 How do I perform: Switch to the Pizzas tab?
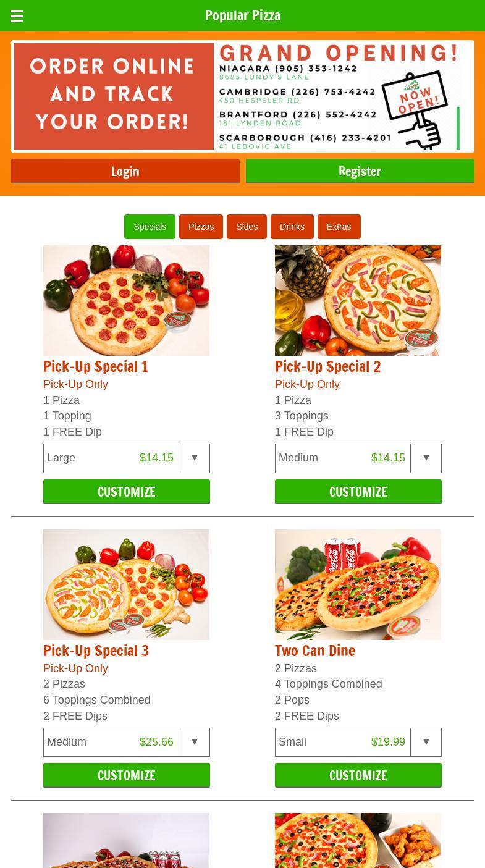click(201, 227)
